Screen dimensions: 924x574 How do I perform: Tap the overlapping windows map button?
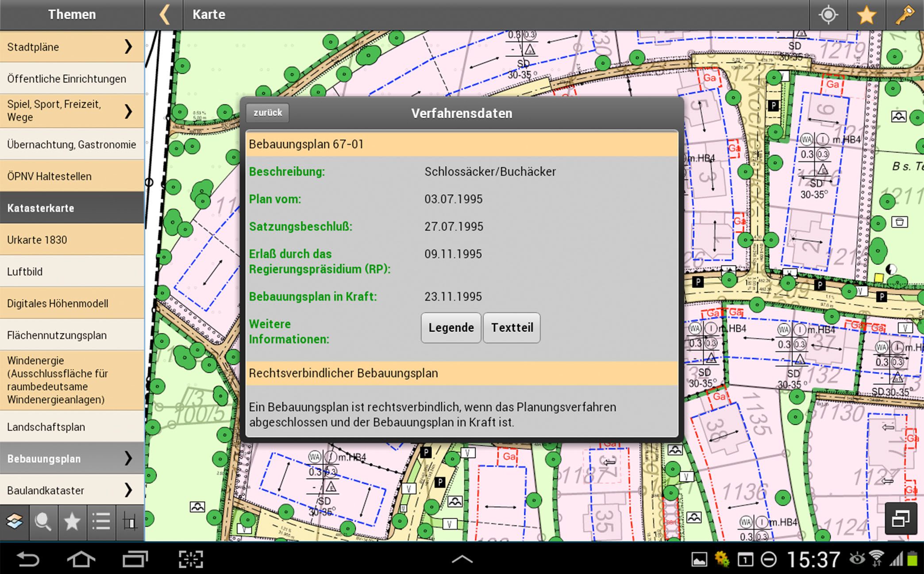tap(901, 518)
